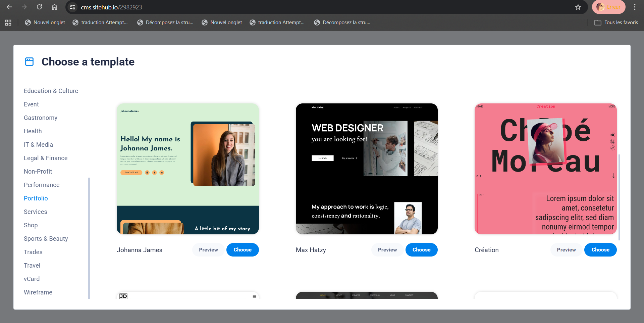The width and height of the screenshot is (644, 323).
Task: Switch to the Sports & Beauty category
Action: point(46,239)
